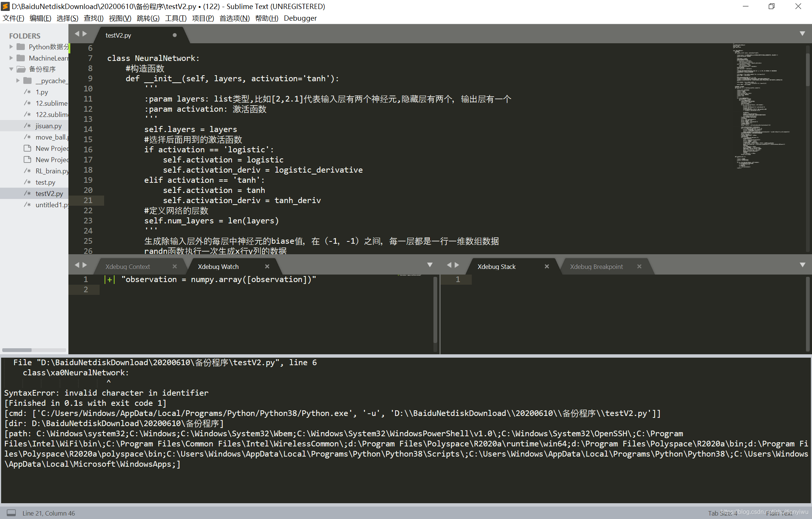Image resolution: width=812 pixels, height=519 pixels.
Task: Open the 文件(F) menu
Action: tap(14, 18)
